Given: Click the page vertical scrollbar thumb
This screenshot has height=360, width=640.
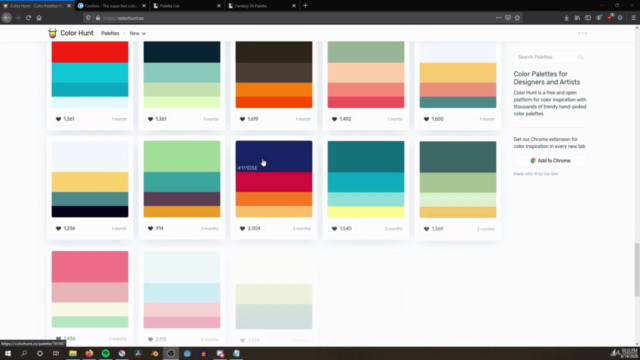Looking at the screenshot, I should [637, 269].
